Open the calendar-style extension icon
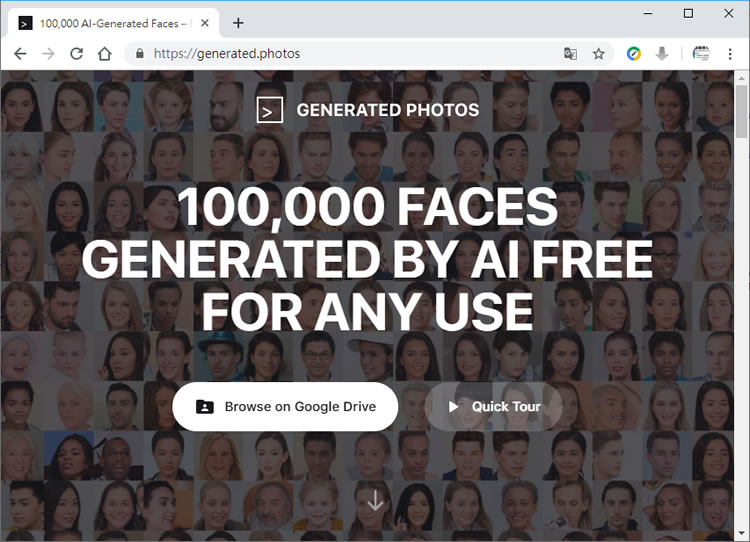This screenshot has width=750, height=542. (701, 54)
